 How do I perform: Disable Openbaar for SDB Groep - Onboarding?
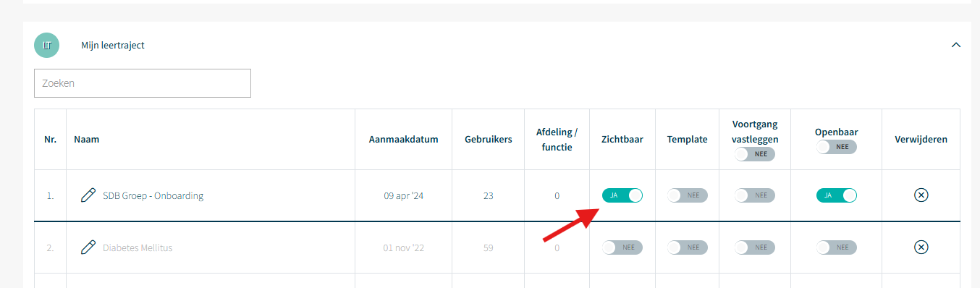tap(837, 195)
